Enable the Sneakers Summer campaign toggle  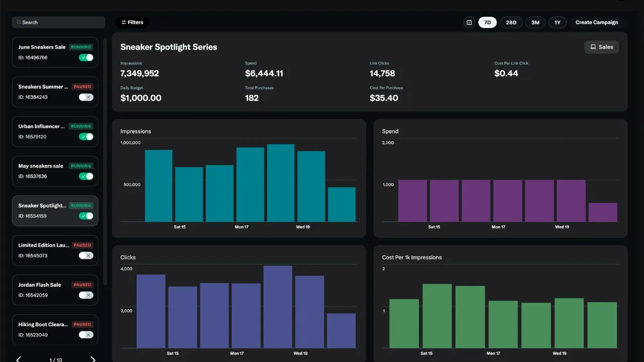(86, 97)
